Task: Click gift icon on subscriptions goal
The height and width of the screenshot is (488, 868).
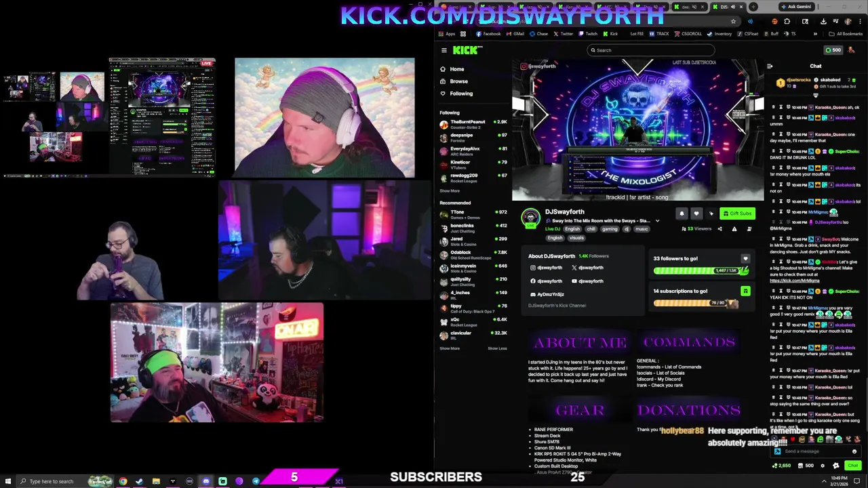Action: pyautogui.click(x=745, y=291)
